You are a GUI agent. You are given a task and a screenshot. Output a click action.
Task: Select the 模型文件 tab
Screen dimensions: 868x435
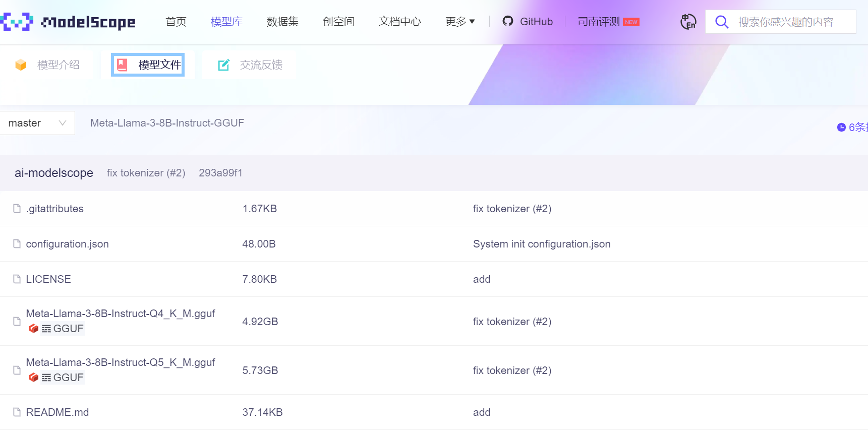pyautogui.click(x=148, y=65)
